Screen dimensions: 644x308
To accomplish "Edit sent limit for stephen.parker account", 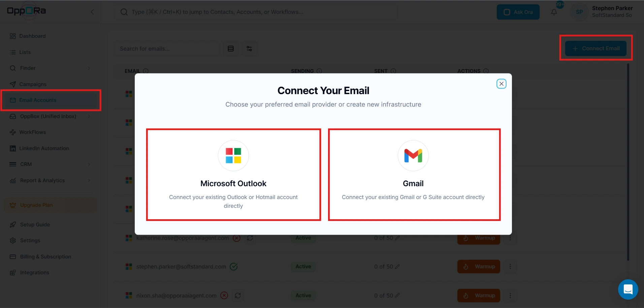I will [397, 267].
